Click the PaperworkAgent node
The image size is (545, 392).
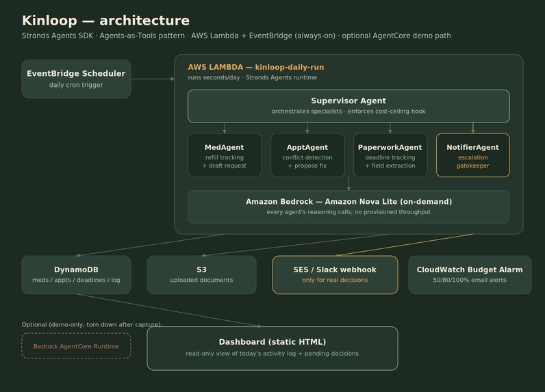pos(390,155)
